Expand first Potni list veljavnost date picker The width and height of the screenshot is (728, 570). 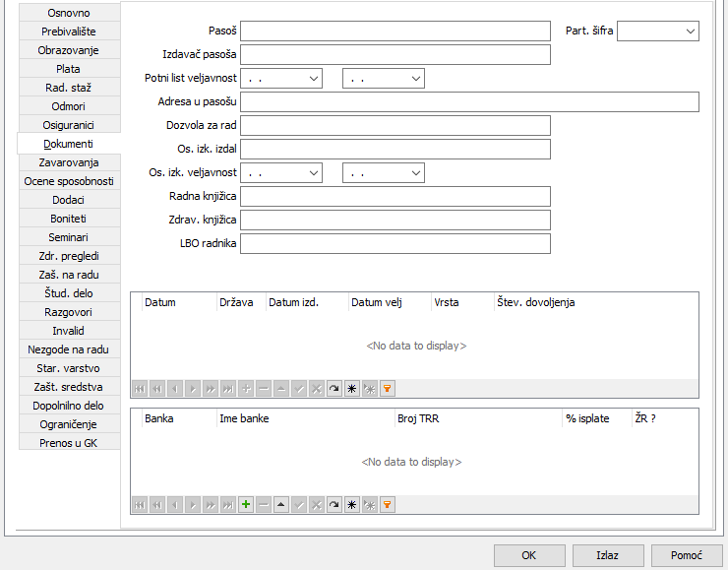[x=313, y=78]
